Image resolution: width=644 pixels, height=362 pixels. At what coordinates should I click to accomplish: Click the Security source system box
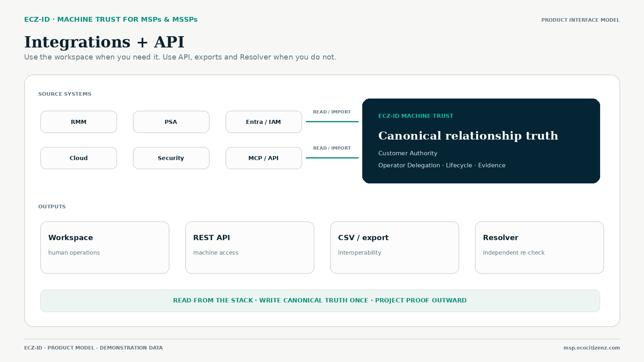coord(171,158)
